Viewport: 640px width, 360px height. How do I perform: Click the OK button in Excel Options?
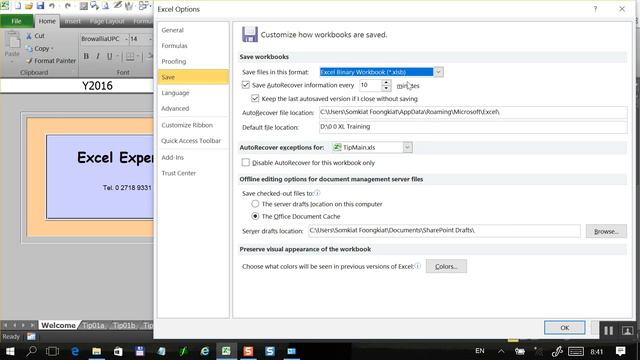[564, 327]
